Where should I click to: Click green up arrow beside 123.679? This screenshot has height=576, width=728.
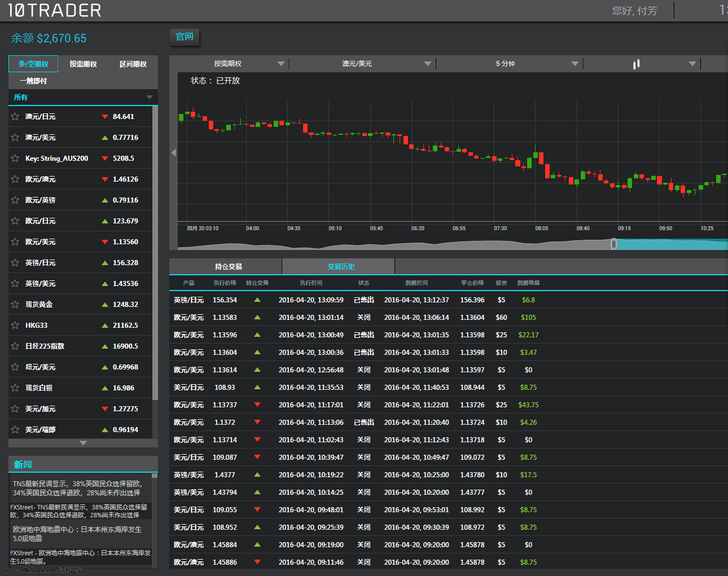pyautogui.click(x=105, y=221)
